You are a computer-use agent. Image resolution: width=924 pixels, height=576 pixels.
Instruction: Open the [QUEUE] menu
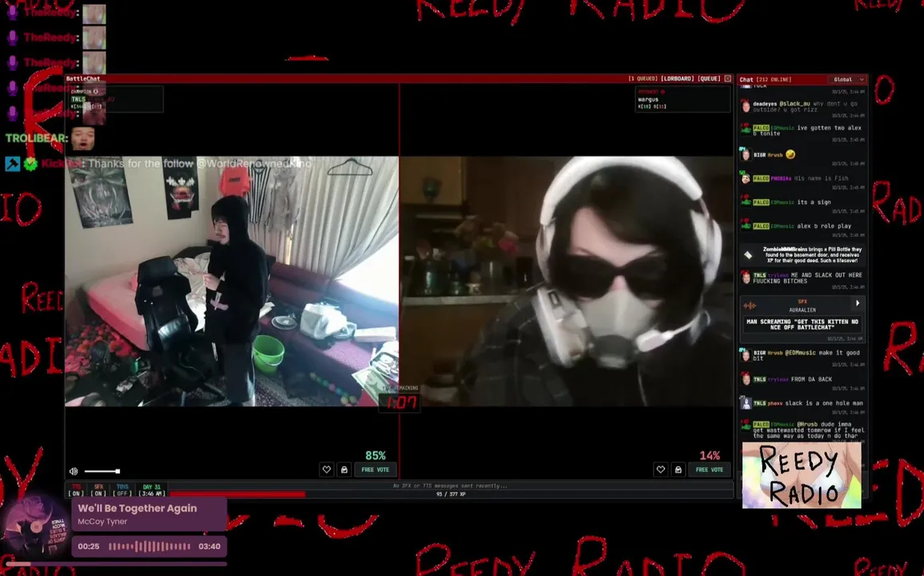[709, 79]
